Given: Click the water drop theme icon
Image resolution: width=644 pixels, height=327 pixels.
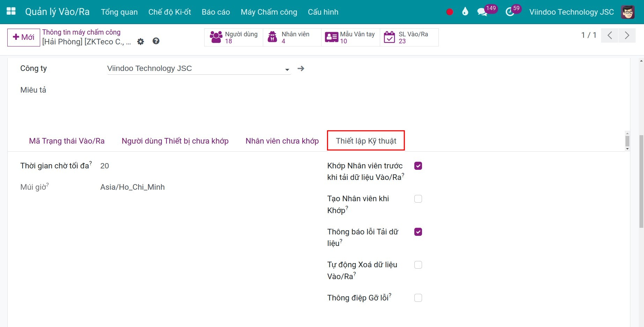Looking at the screenshot, I should [x=465, y=12].
